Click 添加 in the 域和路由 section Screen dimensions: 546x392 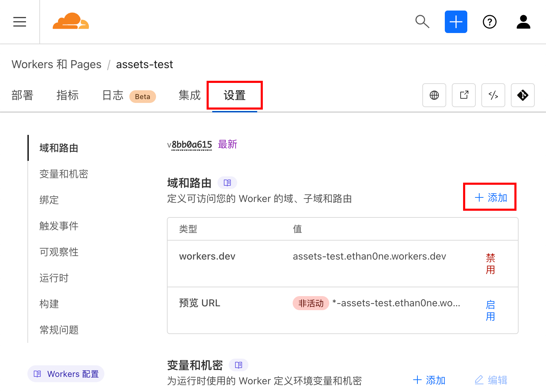point(490,197)
